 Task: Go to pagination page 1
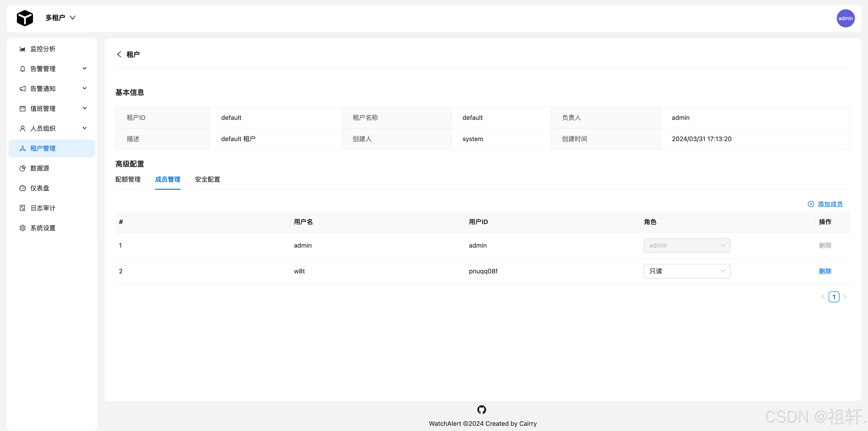tap(834, 297)
